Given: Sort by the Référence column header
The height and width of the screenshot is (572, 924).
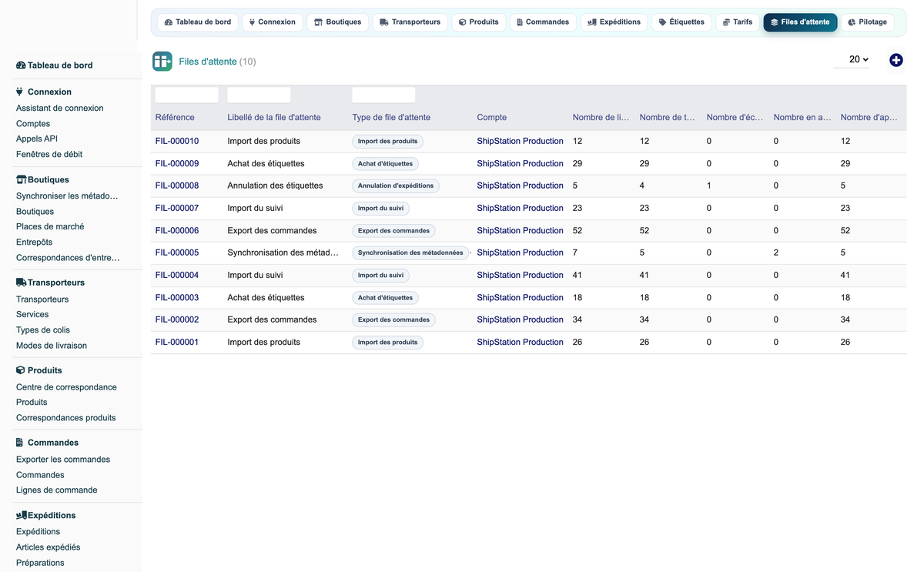Looking at the screenshot, I should (175, 118).
